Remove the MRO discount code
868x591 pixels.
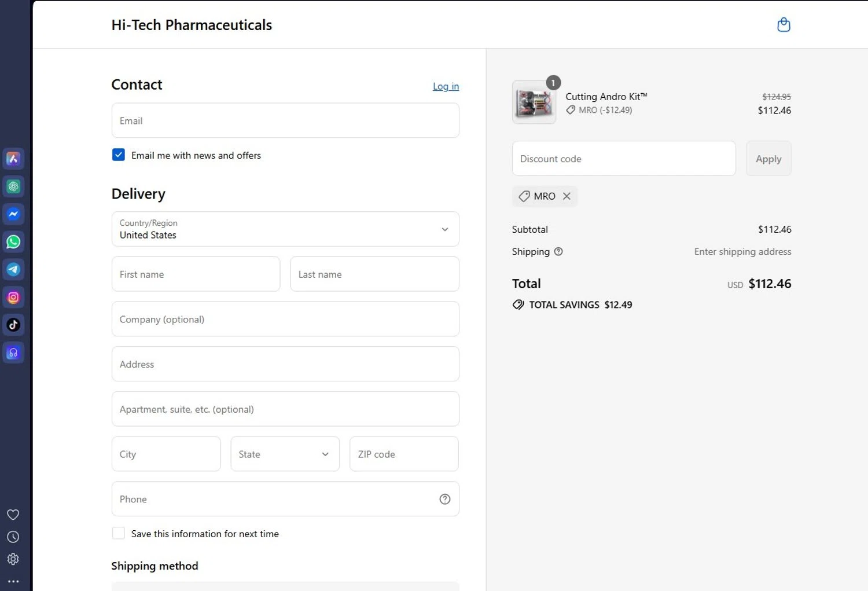click(x=567, y=196)
